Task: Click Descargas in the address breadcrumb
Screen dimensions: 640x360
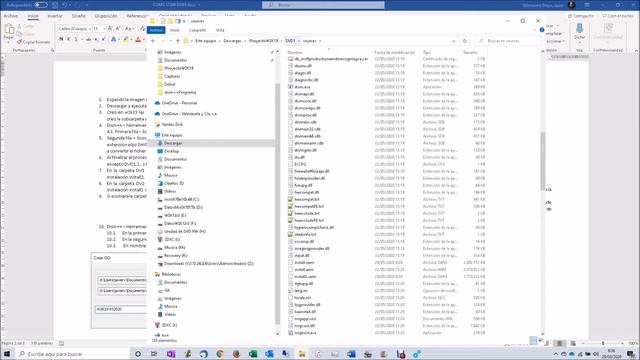Action: tap(232, 41)
